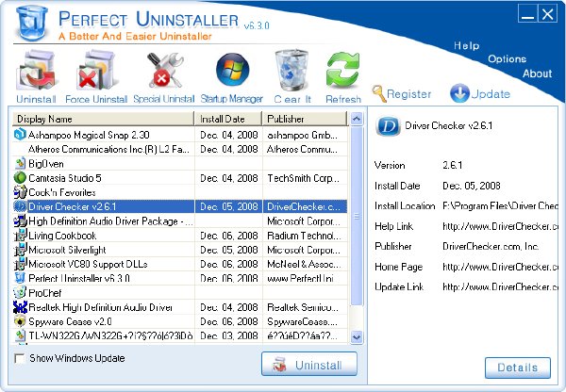
Task: Click the Update download icon
Action: [x=459, y=93]
